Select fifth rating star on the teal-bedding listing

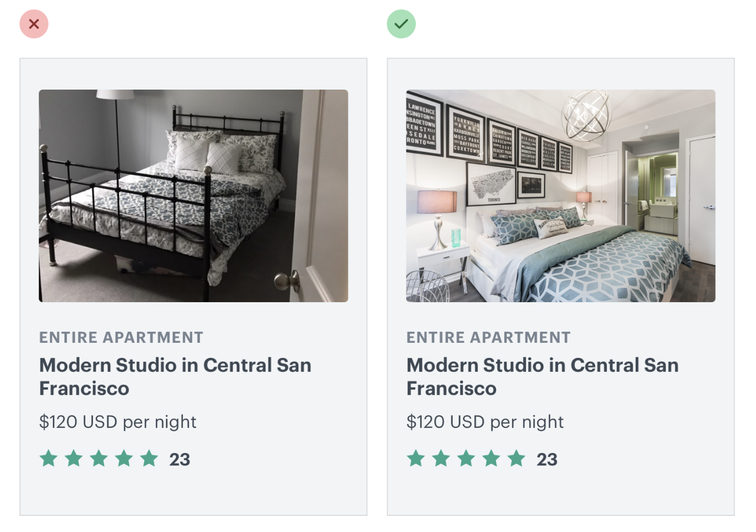(517, 459)
